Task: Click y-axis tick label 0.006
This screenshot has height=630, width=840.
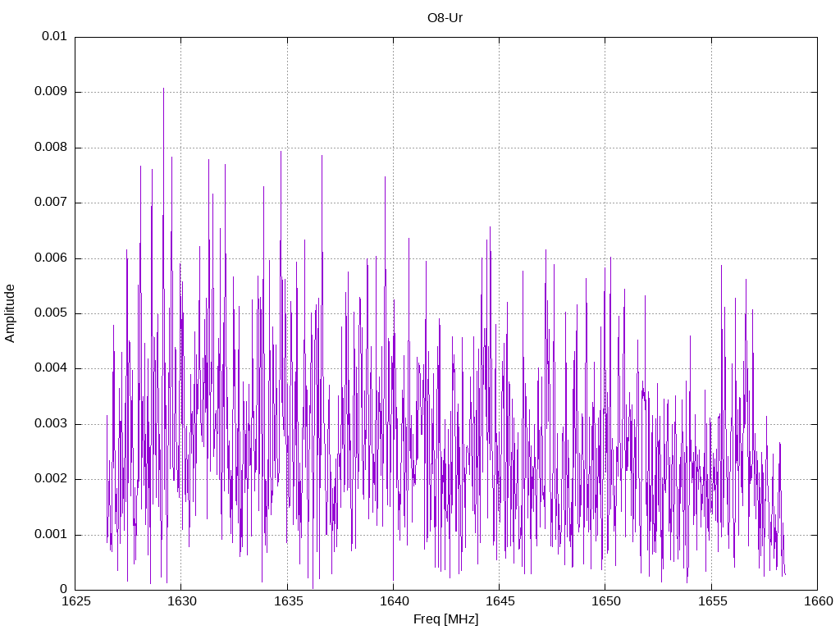Action: (50, 258)
